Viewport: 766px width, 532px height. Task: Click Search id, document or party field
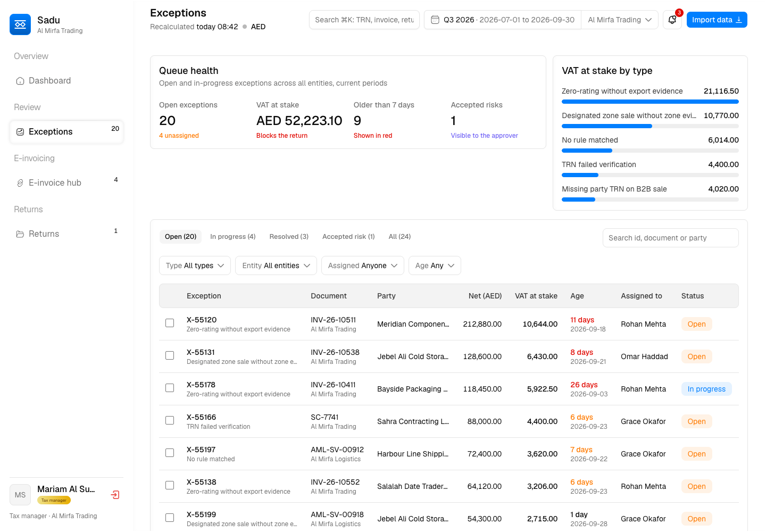670,238
